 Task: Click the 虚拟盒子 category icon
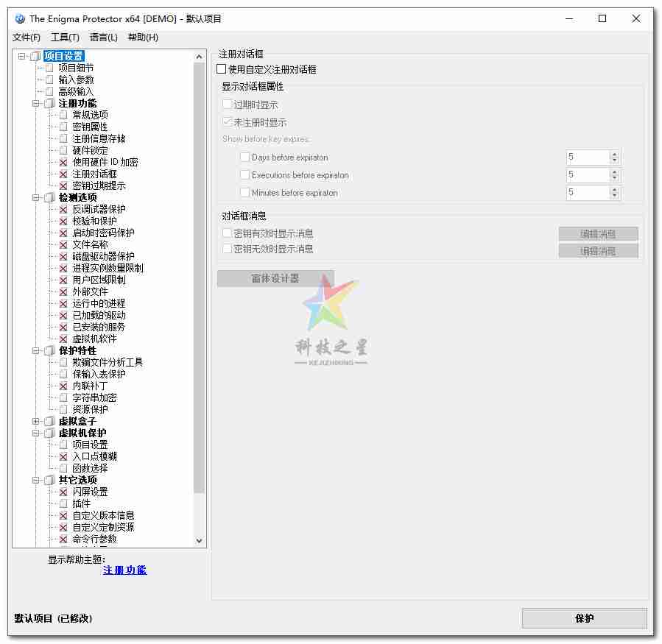(49, 421)
